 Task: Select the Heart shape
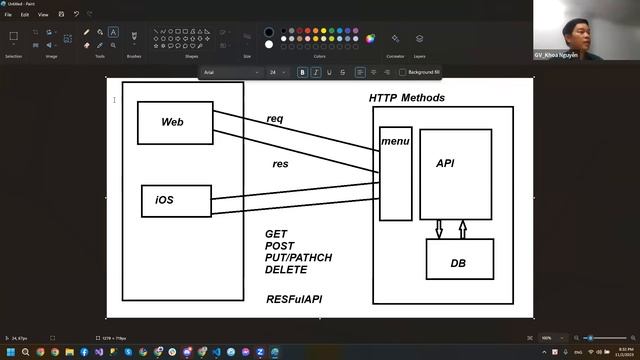coord(193,46)
